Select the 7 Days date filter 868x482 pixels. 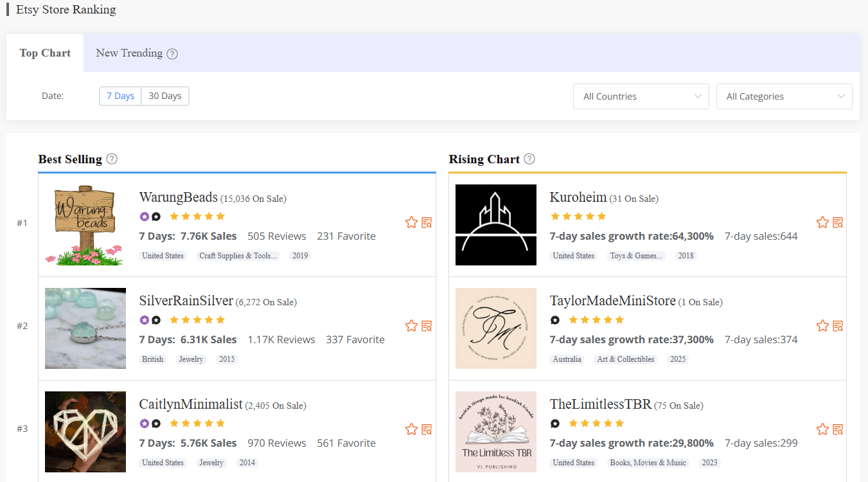click(120, 96)
